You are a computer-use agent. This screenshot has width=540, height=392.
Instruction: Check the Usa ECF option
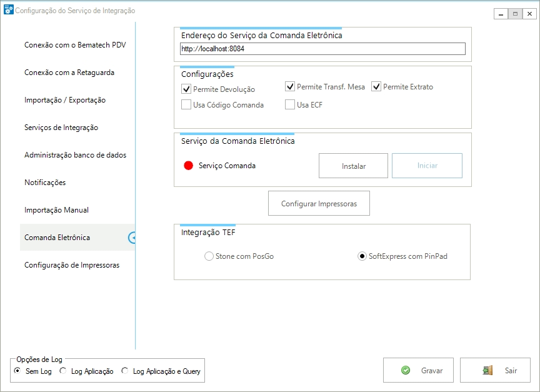(290, 104)
